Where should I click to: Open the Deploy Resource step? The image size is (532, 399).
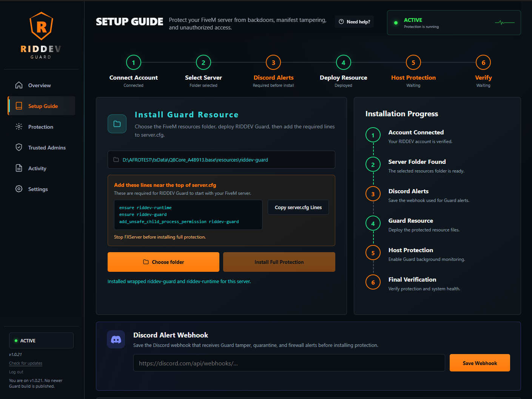[344, 71]
